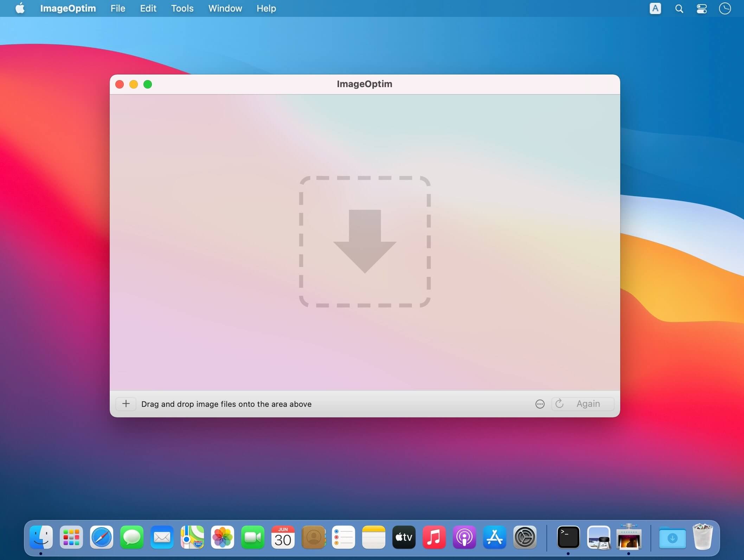Open Notes from the Dock
Image resolution: width=744 pixels, height=560 pixels.
(374, 537)
